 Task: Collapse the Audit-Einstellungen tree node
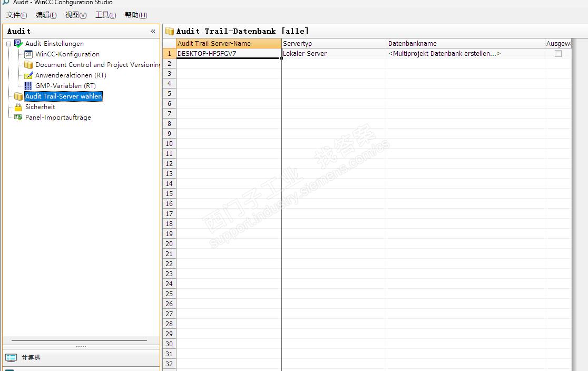(x=8, y=44)
